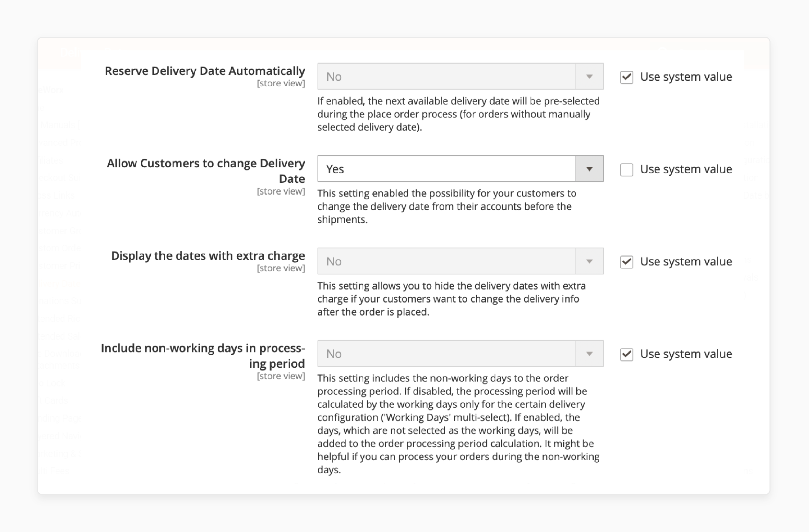Open the Display the dates with extra charge dropdown
The height and width of the screenshot is (532, 809).
460,261
